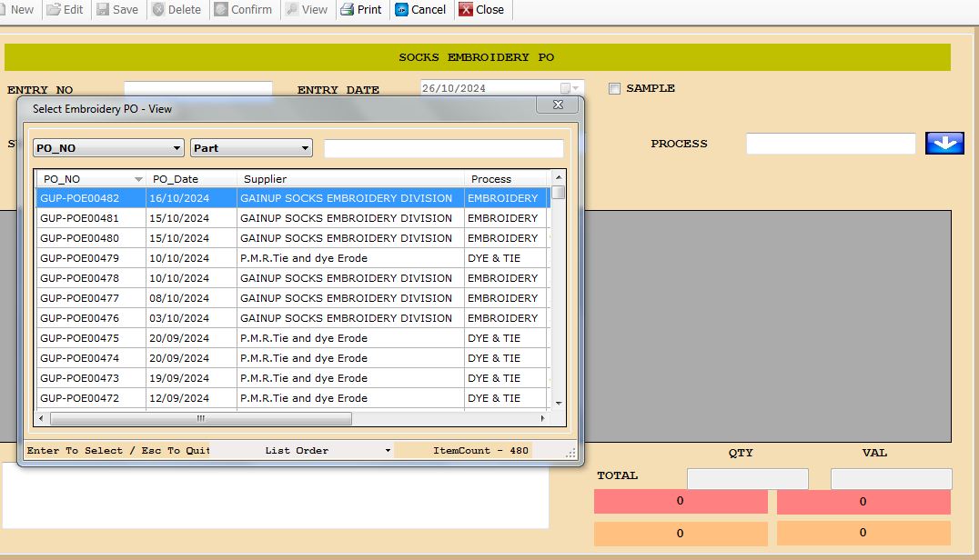
Task: Close the Select Embroidery PO dialog
Action: pyautogui.click(x=556, y=105)
